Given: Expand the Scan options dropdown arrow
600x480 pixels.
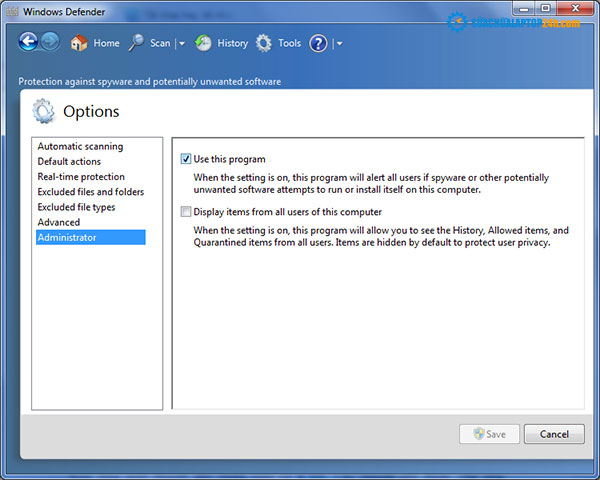Looking at the screenshot, I should [182, 44].
